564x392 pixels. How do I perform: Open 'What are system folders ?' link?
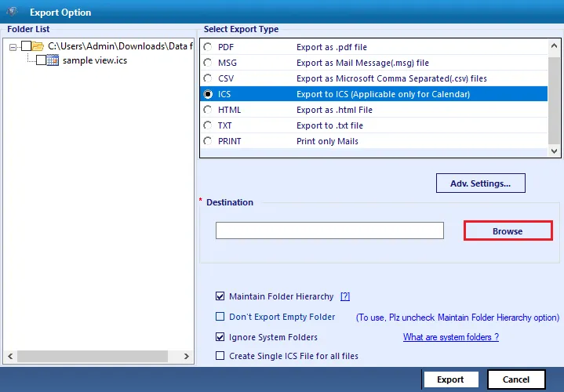[x=451, y=337]
